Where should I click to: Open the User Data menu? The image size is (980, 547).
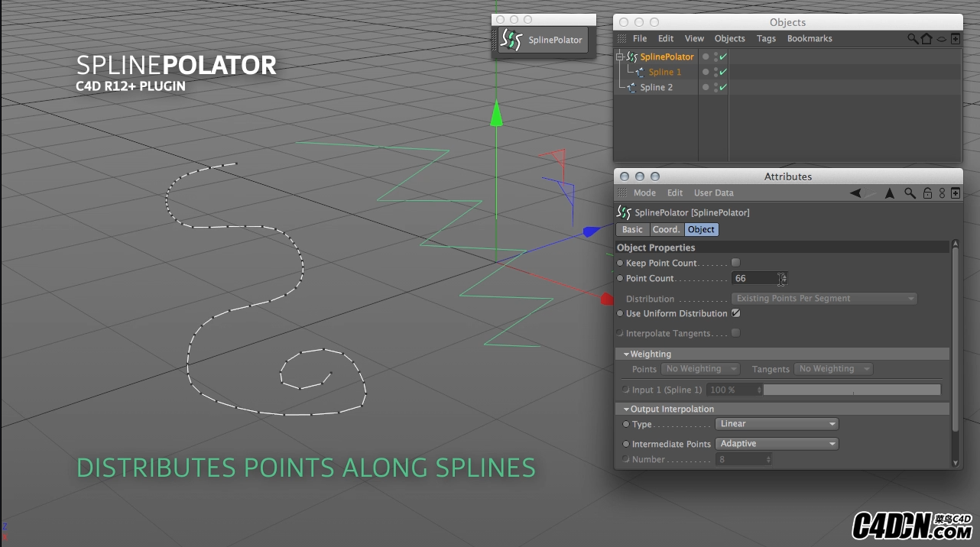tap(714, 193)
